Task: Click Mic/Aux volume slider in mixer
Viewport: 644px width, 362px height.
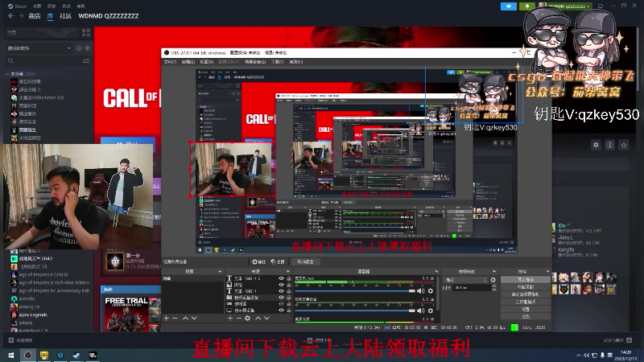Action: (x=355, y=291)
